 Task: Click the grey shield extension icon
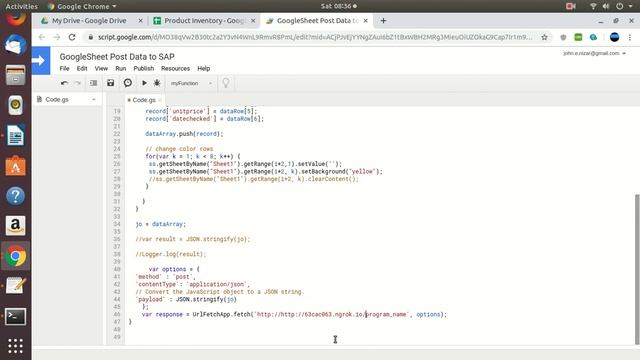[563, 37]
